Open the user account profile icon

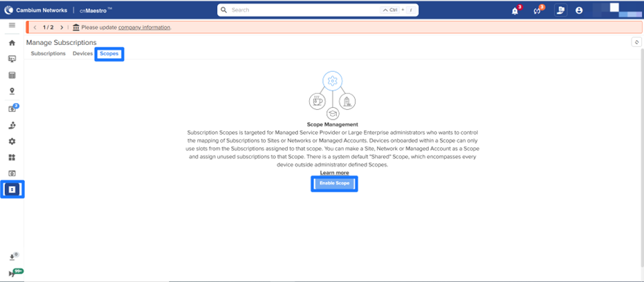click(579, 10)
